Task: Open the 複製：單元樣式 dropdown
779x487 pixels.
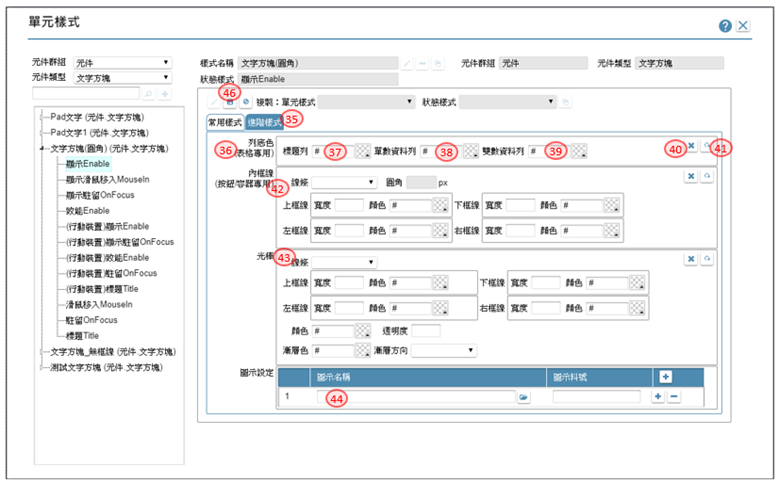Action: [x=366, y=102]
